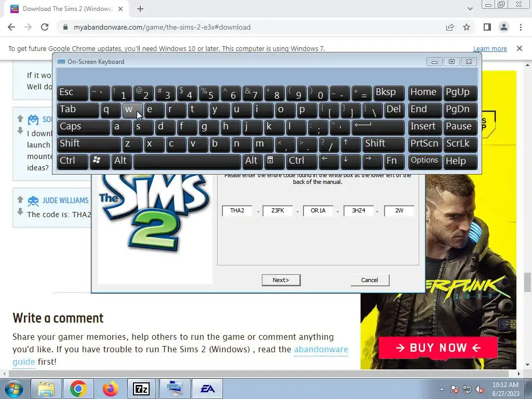Image resolution: width=532 pixels, height=399 pixels.
Task: Click the Options key on keyboard
Action: [x=425, y=162]
